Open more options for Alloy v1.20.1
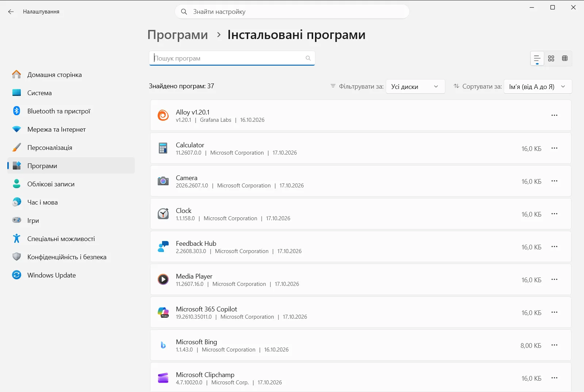The image size is (584, 392). pos(554,115)
